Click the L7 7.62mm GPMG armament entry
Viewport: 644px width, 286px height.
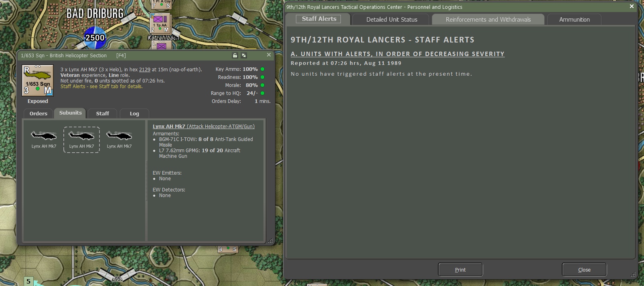click(200, 153)
